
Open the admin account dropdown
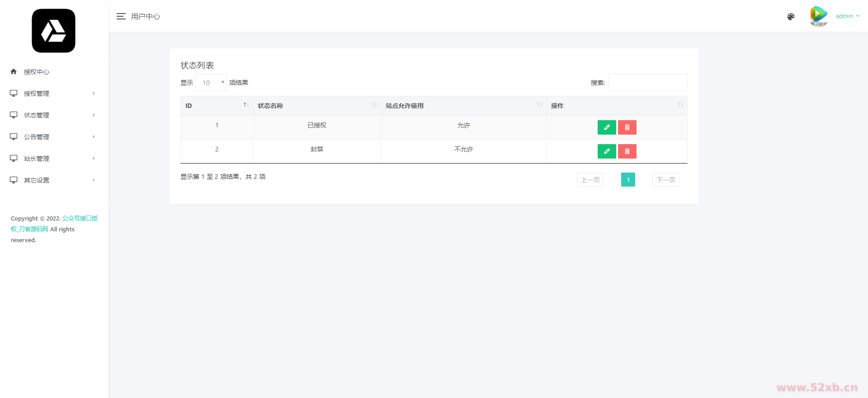pos(848,16)
